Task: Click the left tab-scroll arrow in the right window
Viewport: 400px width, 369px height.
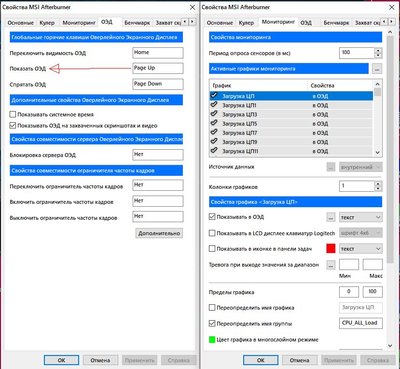Action: point(384,22)
